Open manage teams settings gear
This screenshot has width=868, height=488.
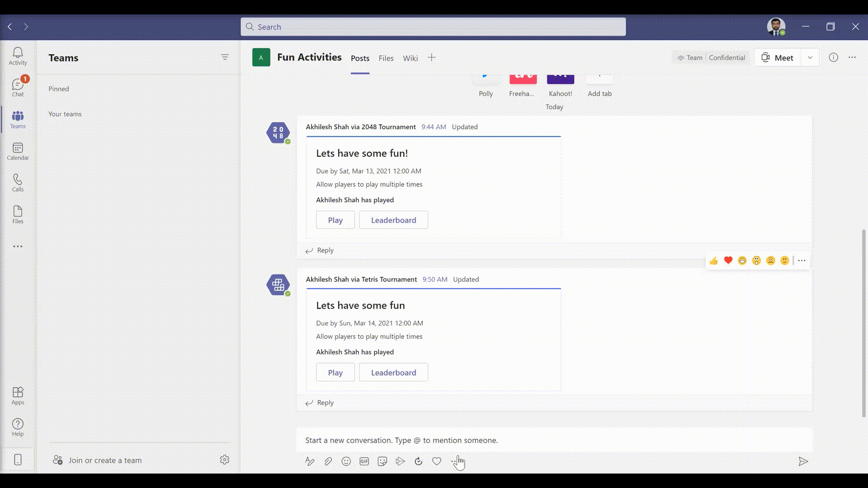tap(225, 460)
